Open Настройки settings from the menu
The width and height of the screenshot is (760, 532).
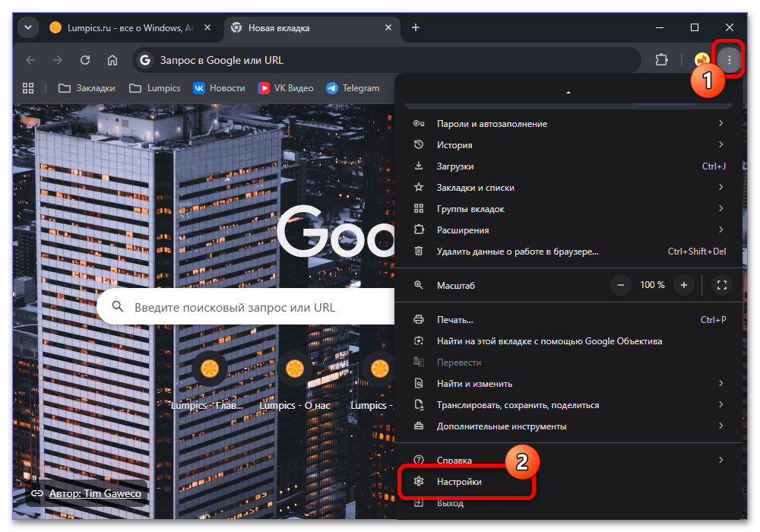click(568, 482)
